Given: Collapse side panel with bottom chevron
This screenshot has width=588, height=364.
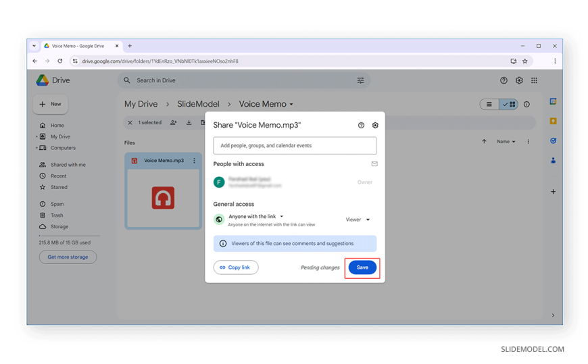Looking at the screenshot, I should click(553, 315).
